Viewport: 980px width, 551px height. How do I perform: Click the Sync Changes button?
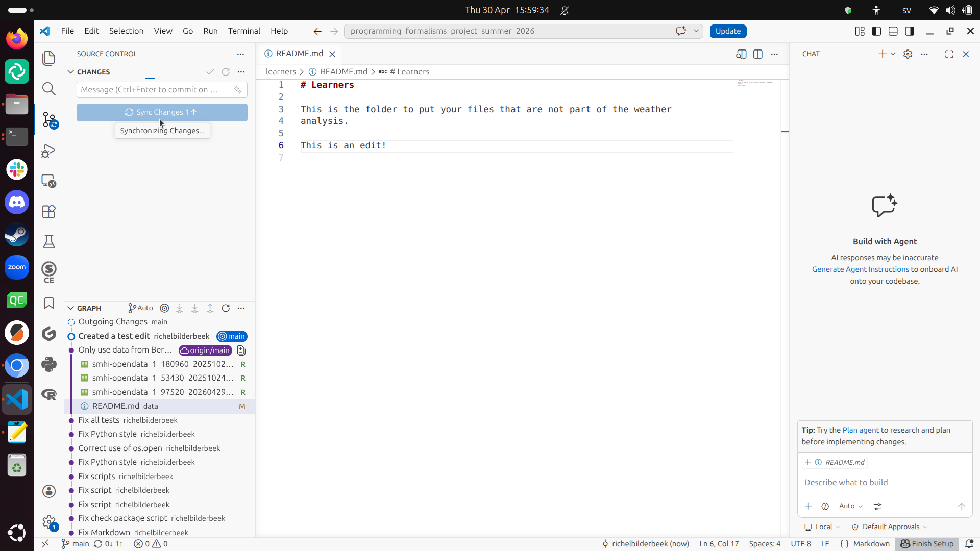tap(162, 112)
